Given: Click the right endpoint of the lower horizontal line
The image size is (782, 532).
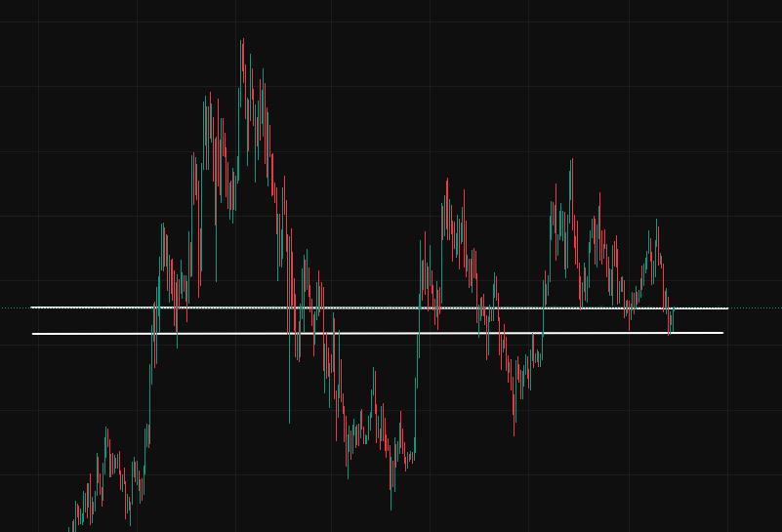Looking at the screenshot, I should click(722, 333).
